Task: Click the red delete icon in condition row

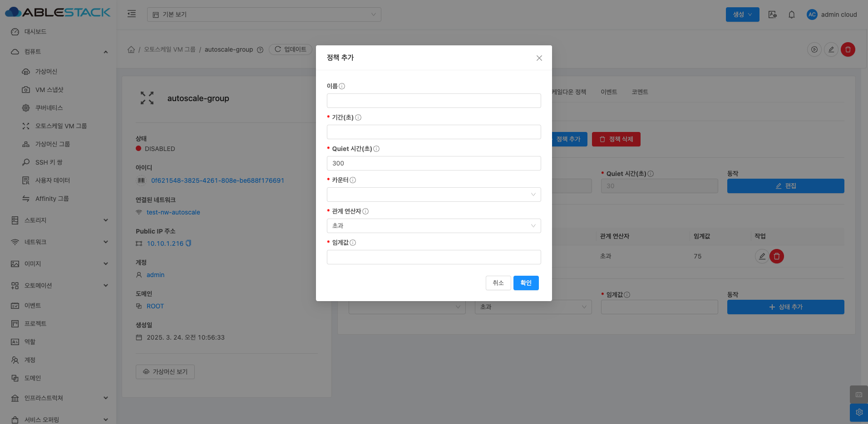Action: [x=776, y=256]
